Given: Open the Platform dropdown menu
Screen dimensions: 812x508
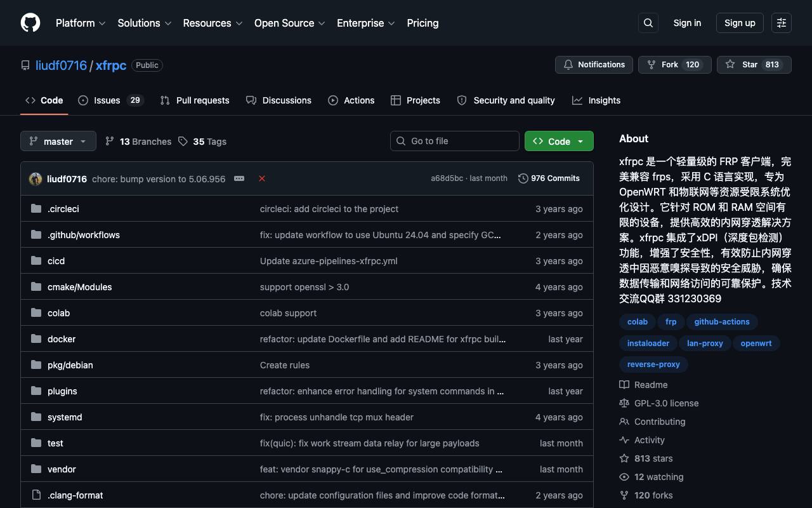Looking at the screenshot, I should tap(81, 23).
